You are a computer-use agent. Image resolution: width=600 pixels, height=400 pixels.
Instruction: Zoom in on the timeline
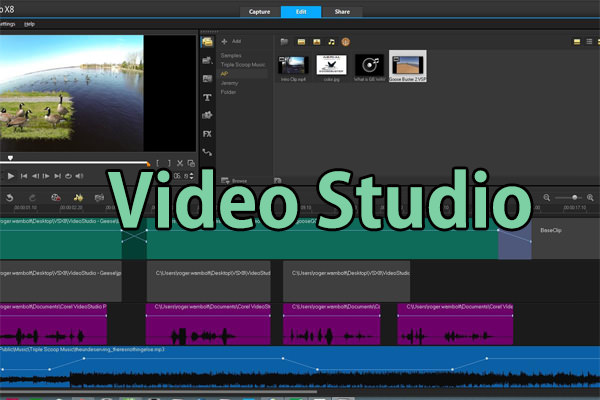(x=590, y=197)
